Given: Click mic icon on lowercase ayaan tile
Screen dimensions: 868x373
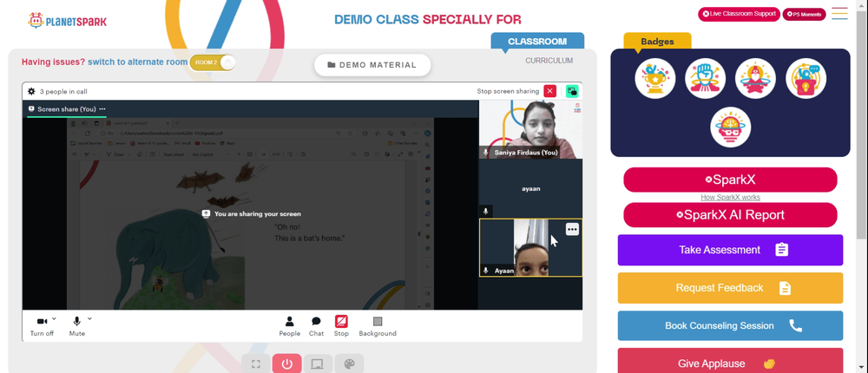Looking at the screenshot, I should pyautogui.click(x=485, y=212).
